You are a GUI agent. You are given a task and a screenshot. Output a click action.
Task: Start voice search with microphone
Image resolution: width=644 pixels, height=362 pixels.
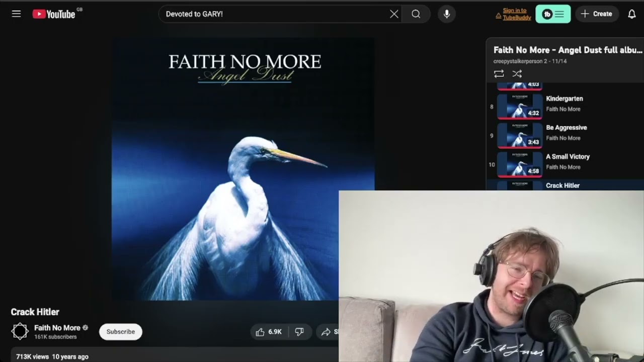pos(446,14)
